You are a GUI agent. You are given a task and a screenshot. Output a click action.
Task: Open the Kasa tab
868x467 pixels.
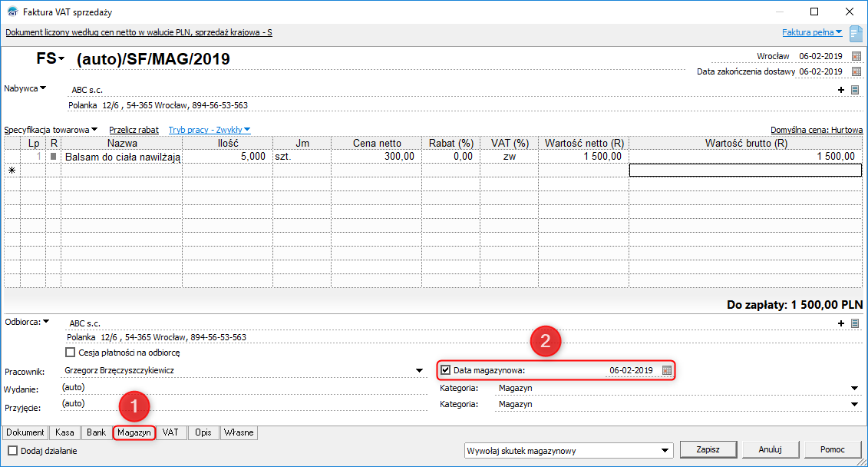point(65,432)
